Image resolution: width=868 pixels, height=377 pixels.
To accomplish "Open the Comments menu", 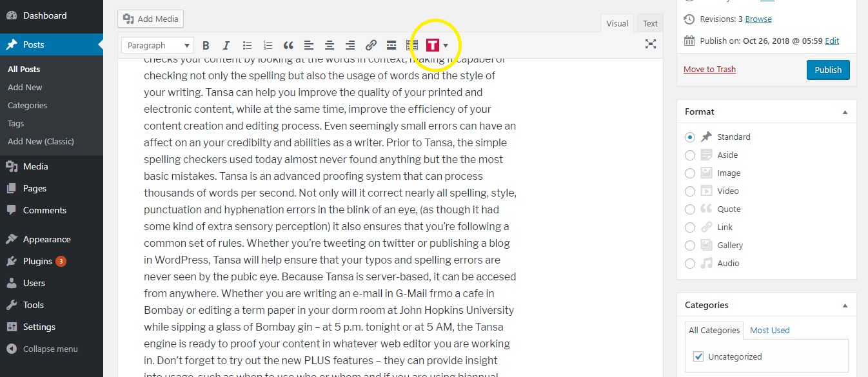I will [x=52, y=210].
